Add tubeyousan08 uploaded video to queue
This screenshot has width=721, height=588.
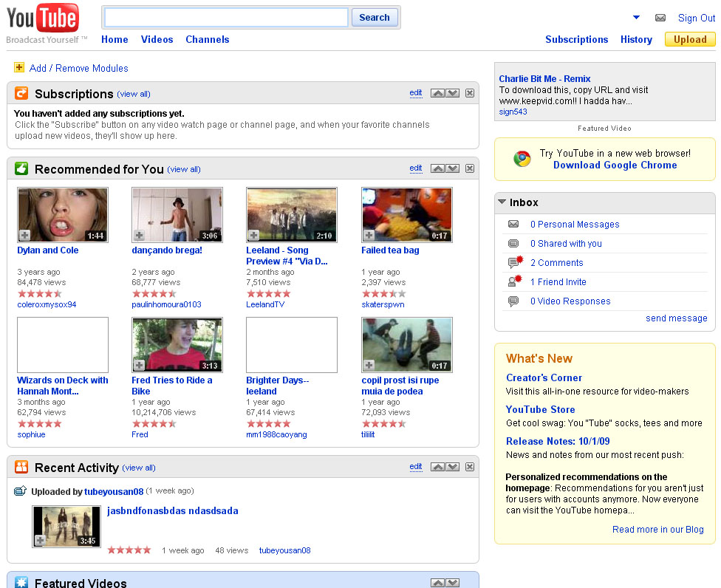[x=40, y=540]
